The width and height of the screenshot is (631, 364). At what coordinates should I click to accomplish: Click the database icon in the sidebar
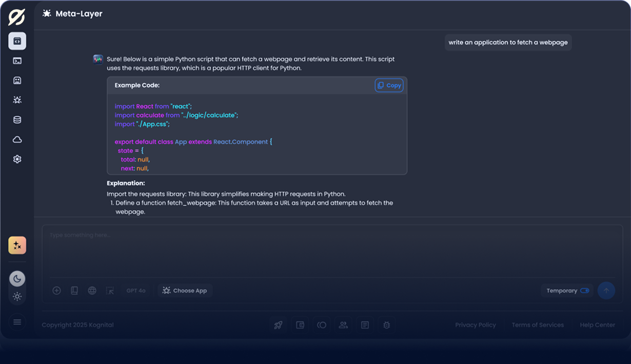click(x=17, y=120)
